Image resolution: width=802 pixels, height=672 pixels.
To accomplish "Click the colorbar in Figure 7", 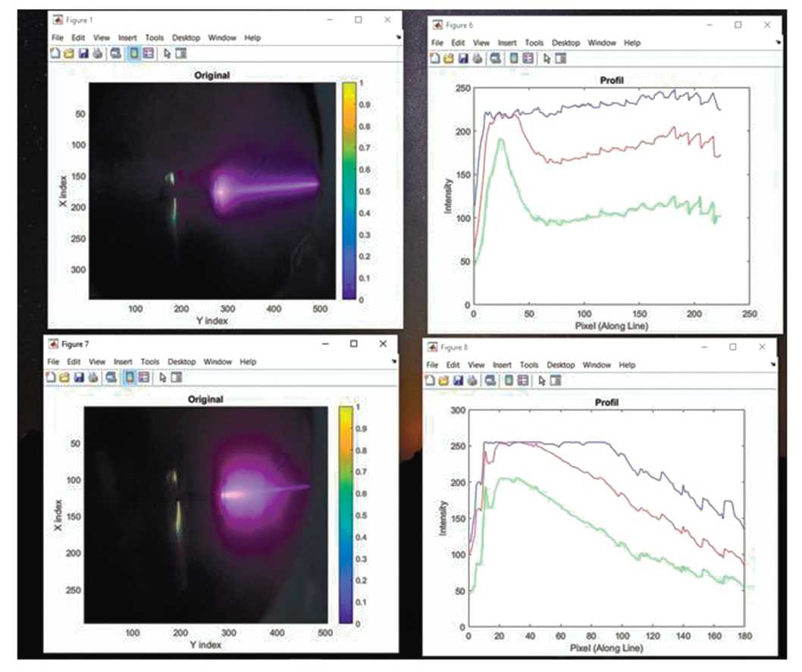I will 346,515.
